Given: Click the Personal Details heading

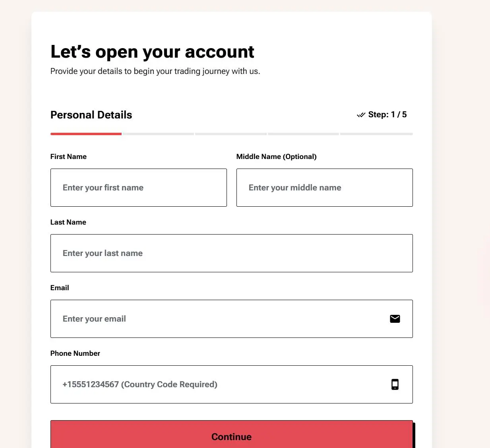Looking at the screenshot, I should (91, 115).
